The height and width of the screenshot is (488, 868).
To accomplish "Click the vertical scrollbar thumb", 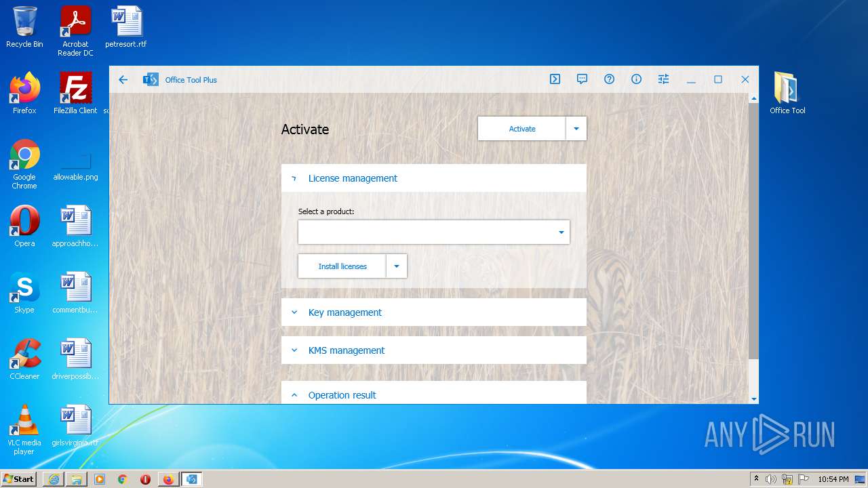I will tap(753, 230).
